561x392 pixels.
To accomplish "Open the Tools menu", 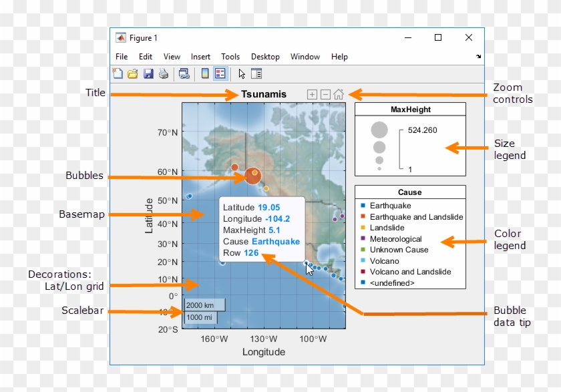I will click(x=230, y=57).
